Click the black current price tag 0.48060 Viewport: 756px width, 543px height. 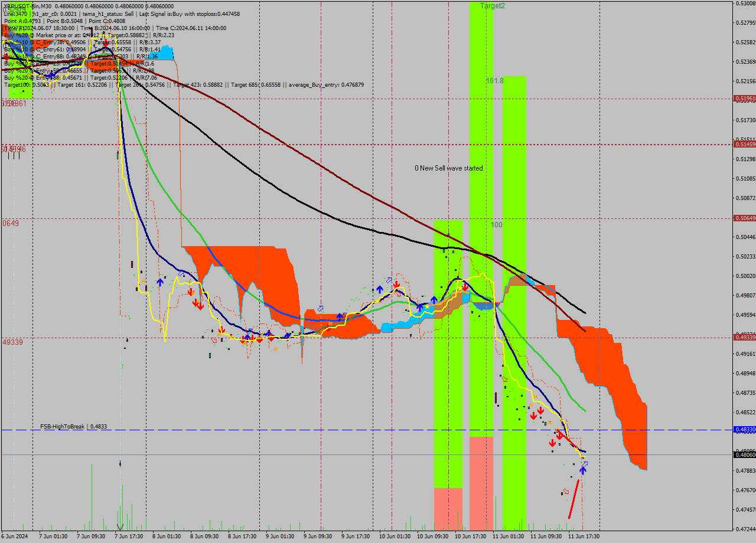coord(744,454)
